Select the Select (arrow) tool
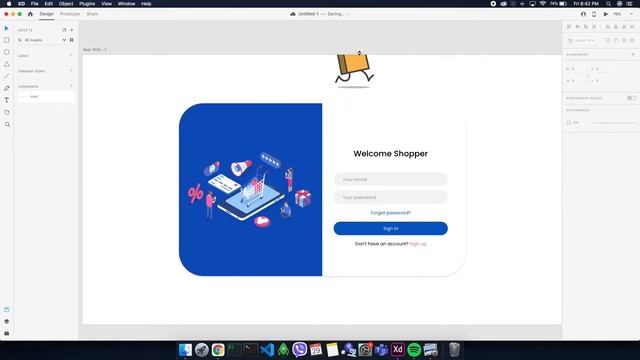This screenshot has height=360, width=640. pos(7,28)
